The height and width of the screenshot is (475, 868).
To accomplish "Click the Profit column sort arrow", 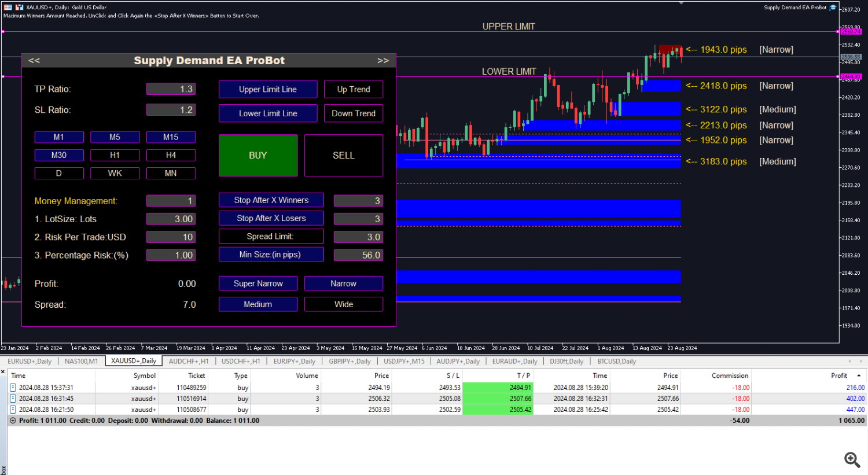I will pyautogui.click(x=859, y=375).
